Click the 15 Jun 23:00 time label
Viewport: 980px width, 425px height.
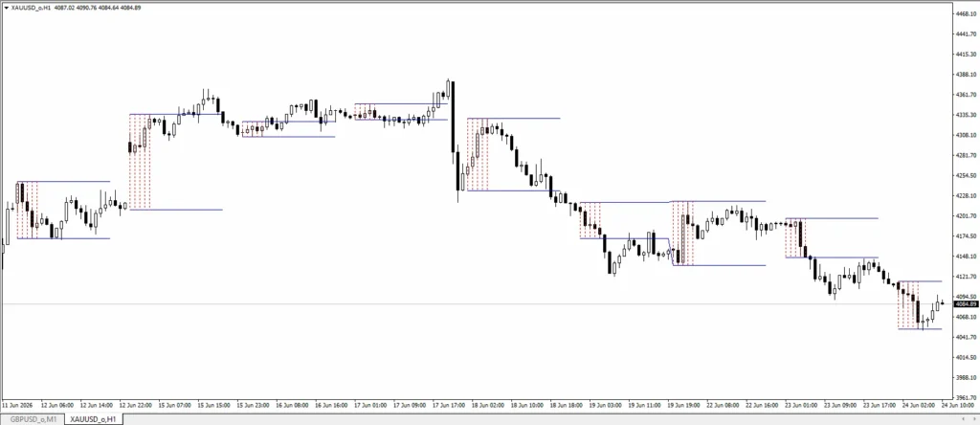pos(253,405)
